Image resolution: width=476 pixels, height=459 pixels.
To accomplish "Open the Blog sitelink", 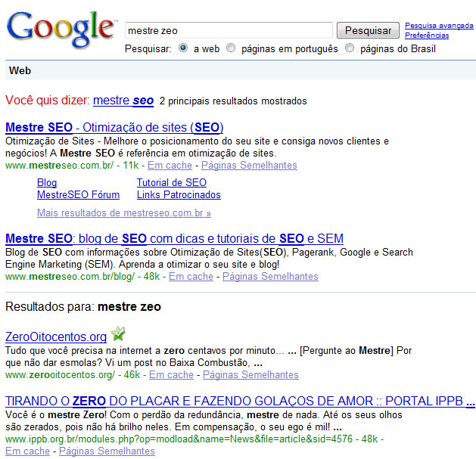I will (47, 182).
